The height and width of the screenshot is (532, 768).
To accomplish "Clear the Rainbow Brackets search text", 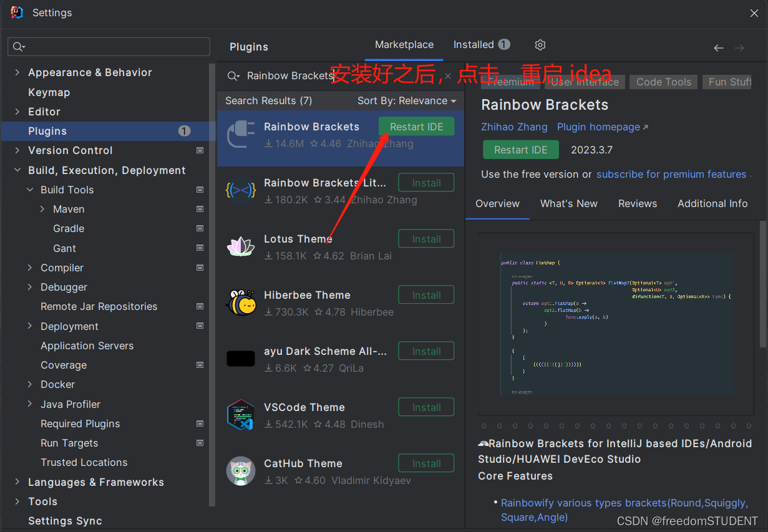I will coord(447,76).
